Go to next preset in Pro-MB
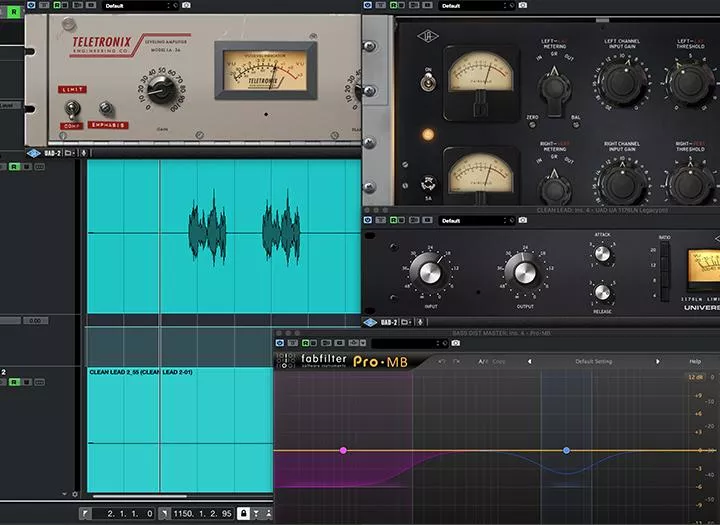 (658, 361)
